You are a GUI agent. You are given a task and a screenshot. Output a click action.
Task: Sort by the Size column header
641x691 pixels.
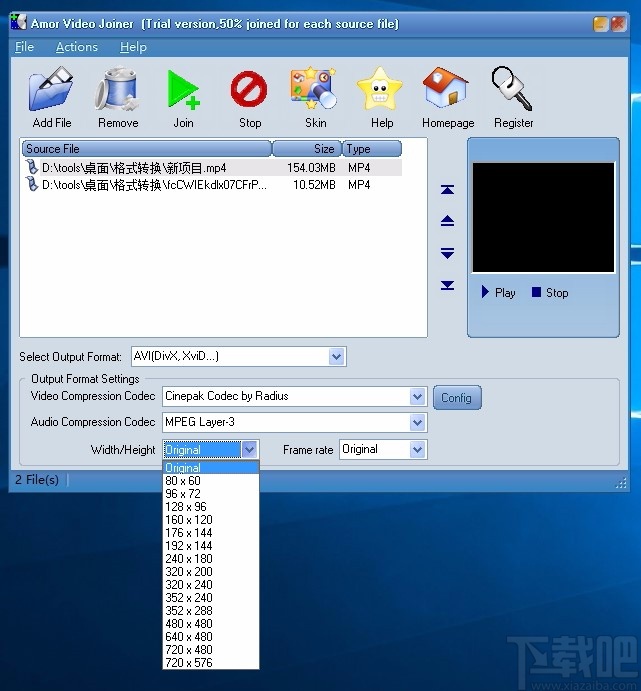tap(307, 149)
